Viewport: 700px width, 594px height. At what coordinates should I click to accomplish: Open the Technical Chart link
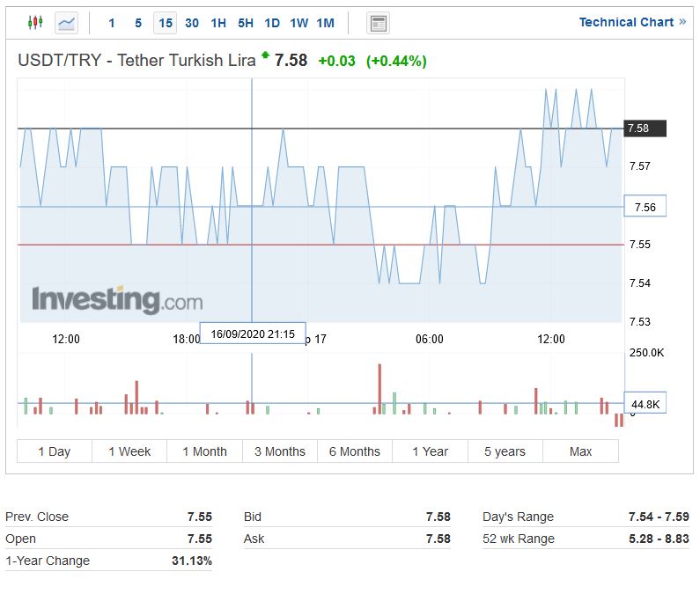(632, 22)
